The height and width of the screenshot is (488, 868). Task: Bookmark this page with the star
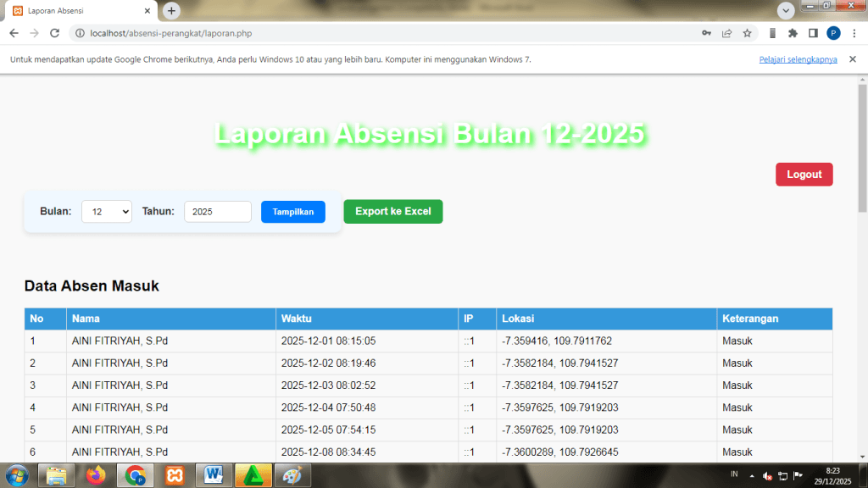pos(748,33)
